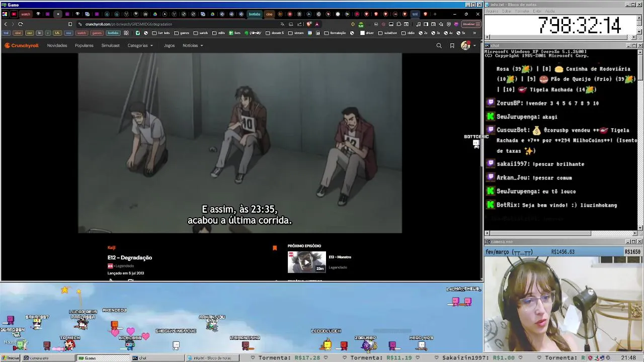
Task: Click the bookmark tab-groups grid icon
Action: point(126,33)
